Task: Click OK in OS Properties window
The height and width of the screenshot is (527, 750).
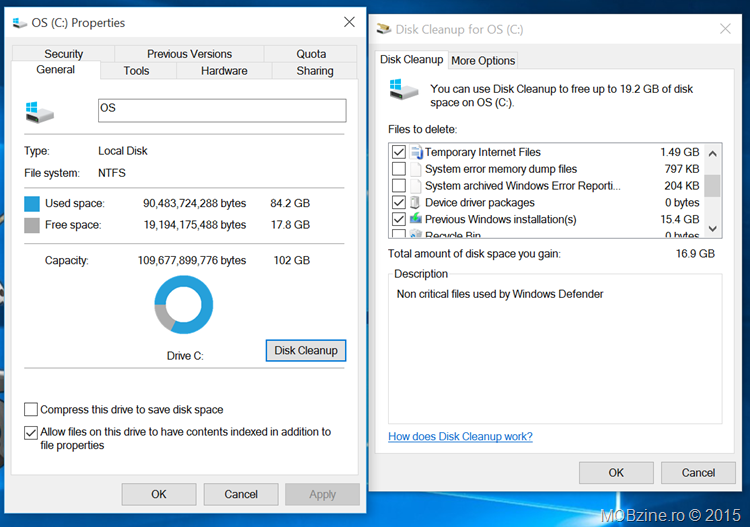Action: click(159, 494)
